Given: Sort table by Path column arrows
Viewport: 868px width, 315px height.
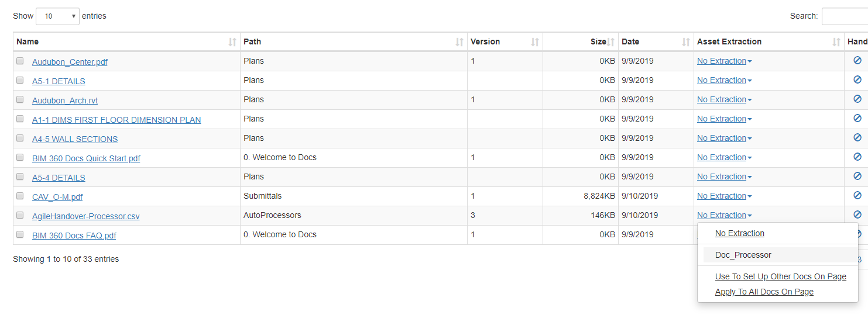Looking at the screenshot, I should coord(459,42).
